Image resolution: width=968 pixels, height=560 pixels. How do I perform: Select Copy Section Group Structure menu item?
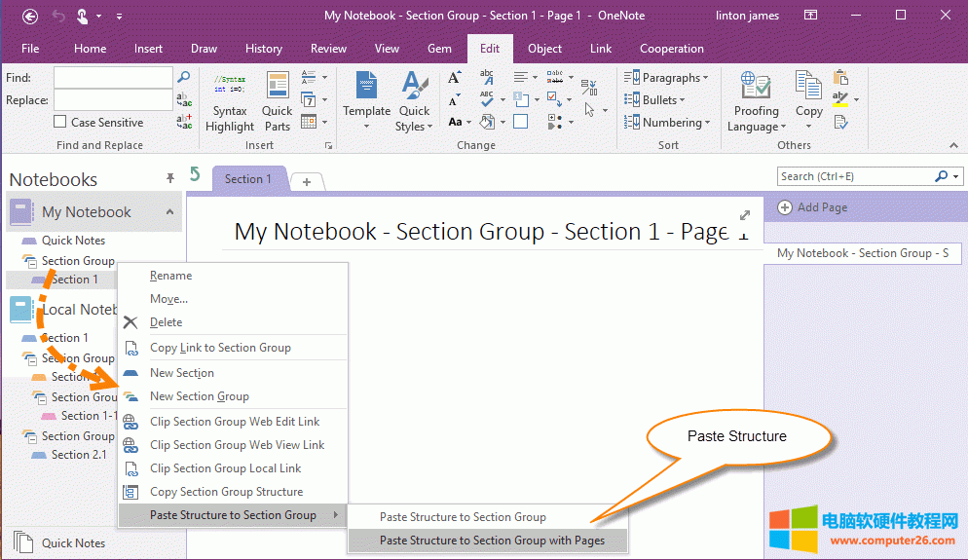tap(226, 492)
